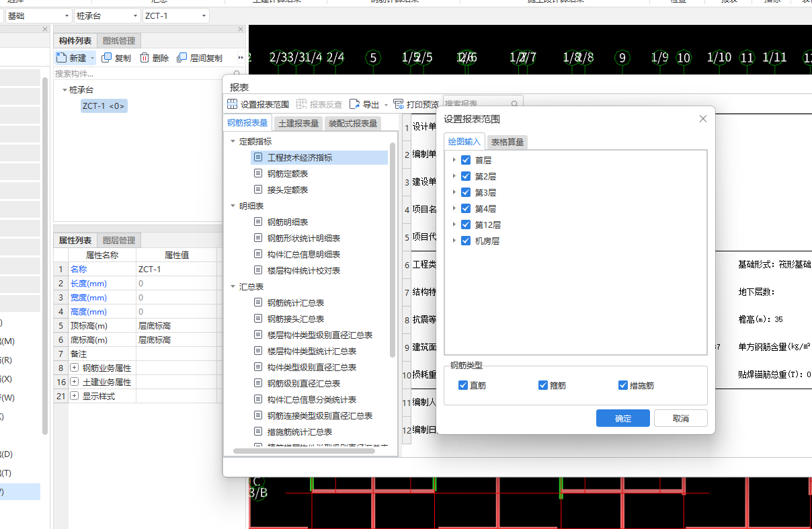
Task: Uncheck the 第12层 floor checkbox
Action: coord(466,225)
